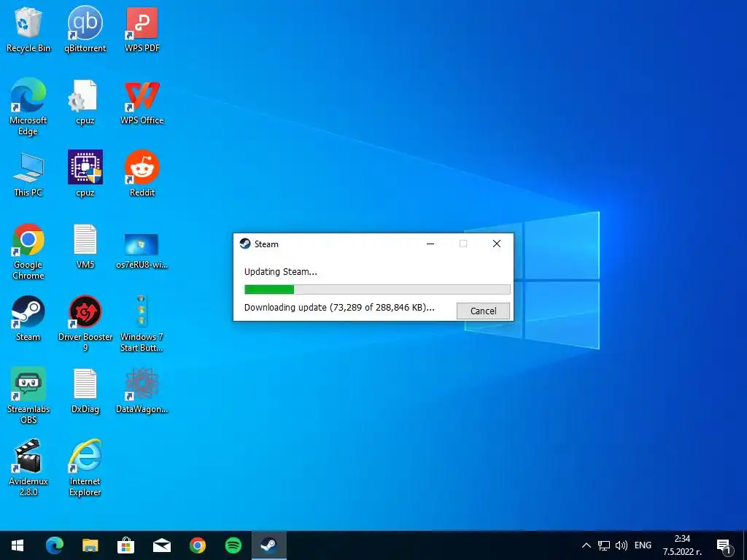Screen dimensions: 747x560
Task: Select the Reddit desktop shortcut
Action: (142, 174)
